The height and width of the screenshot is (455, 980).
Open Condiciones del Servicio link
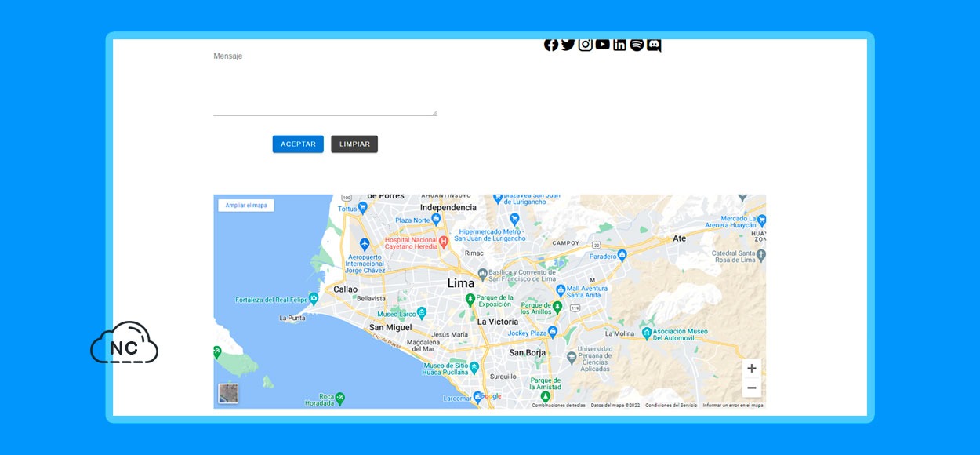(x=671, y=406)
